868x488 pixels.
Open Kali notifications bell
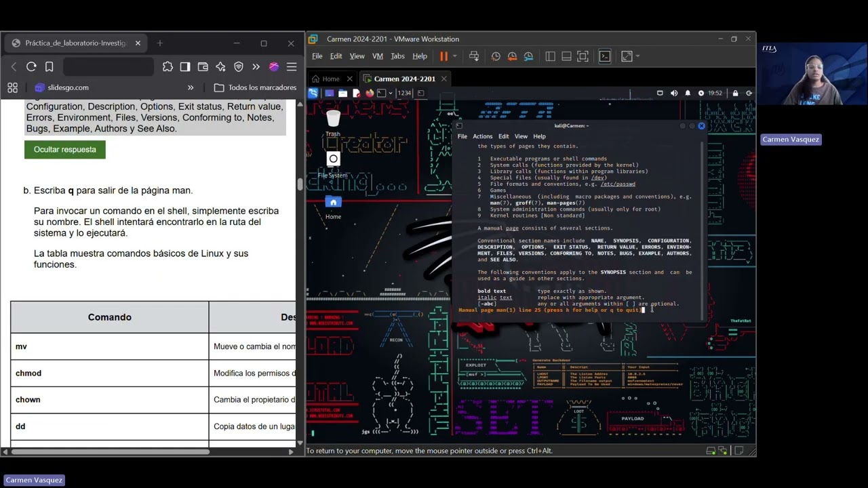[x=688, y=93]
